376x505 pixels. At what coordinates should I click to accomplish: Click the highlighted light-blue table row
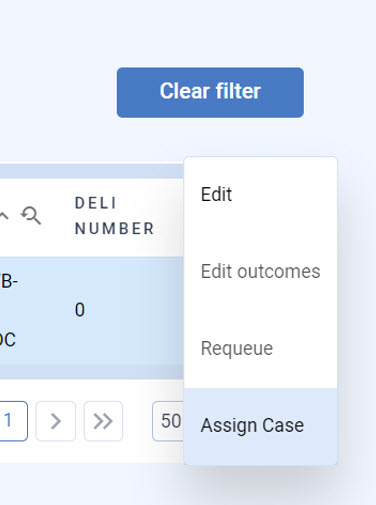[x=92, y=310]
